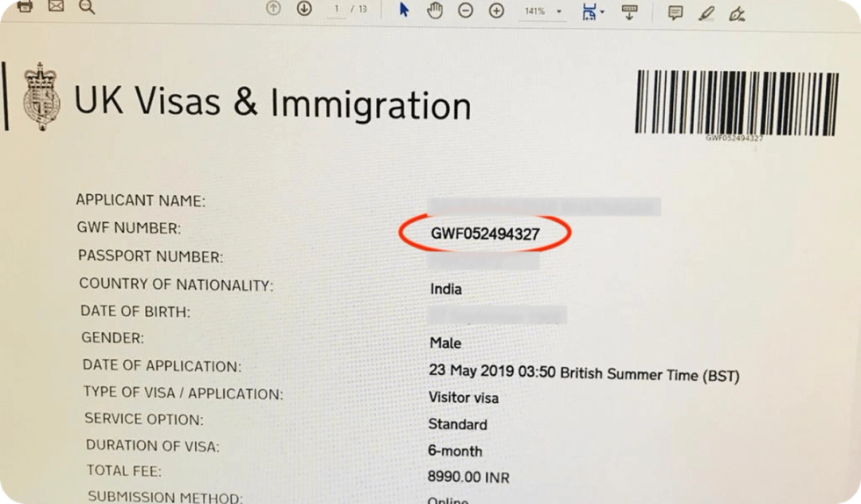Click the fit page display icon

coord(590,12)
